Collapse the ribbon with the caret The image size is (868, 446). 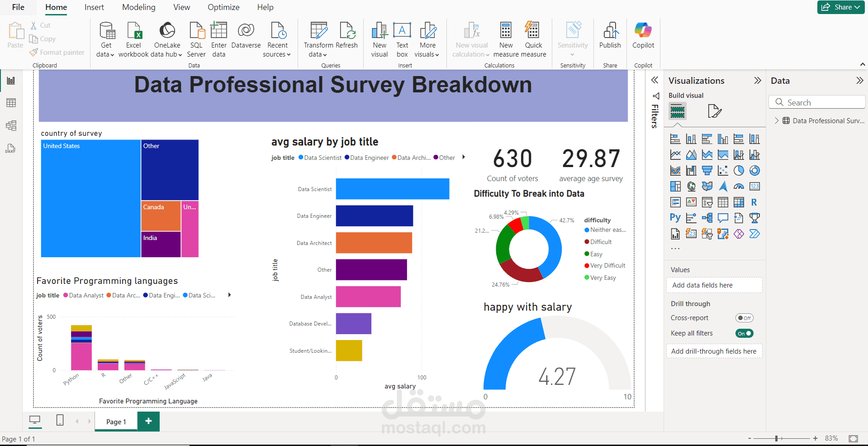[x=863, y=65]
